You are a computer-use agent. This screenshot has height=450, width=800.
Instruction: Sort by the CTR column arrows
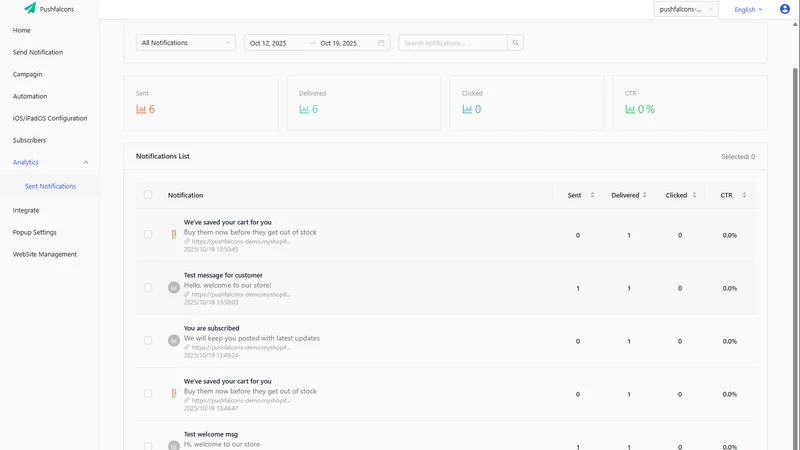[x=744, y=195]
